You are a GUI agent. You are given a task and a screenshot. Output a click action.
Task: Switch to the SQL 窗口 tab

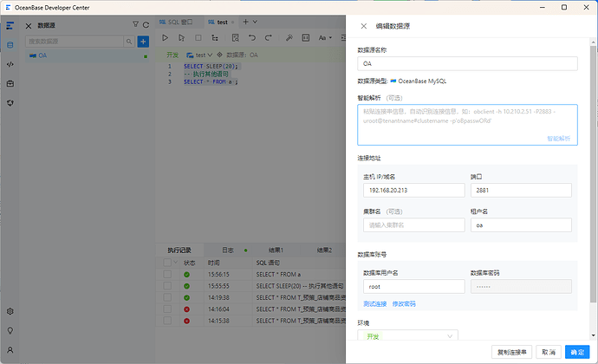tap(179, 23)
